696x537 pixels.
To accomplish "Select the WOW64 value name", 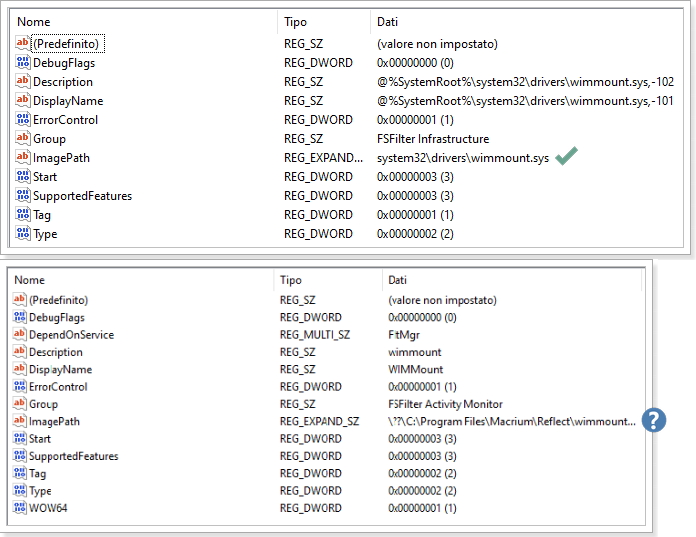I will point(48,508).
